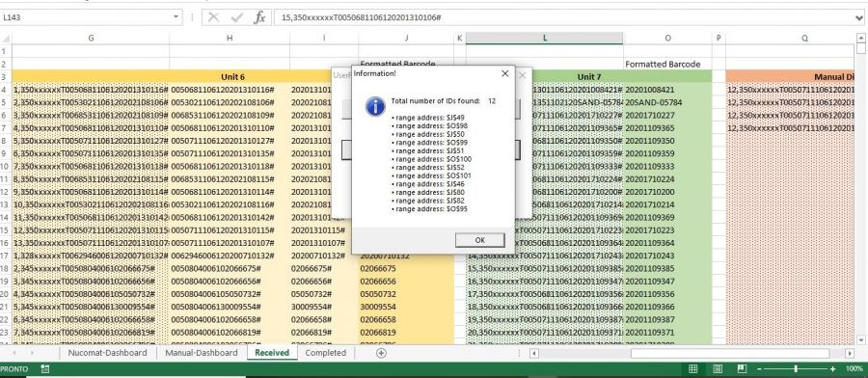868x378 pixels.
Task: Select cell 00508040061020666755# in column H
Action: tap(230, 268)
